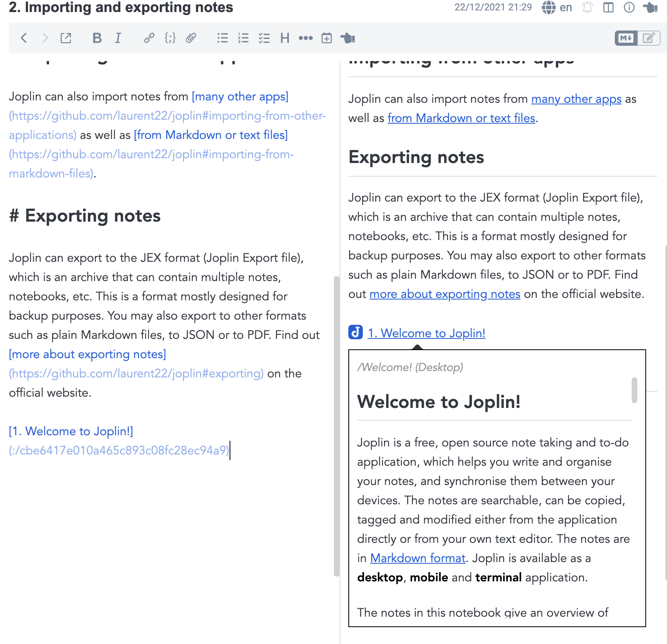This screenshot has width=667, height=644.
Task: Insert checkbox list
Action: coord(264,38)
